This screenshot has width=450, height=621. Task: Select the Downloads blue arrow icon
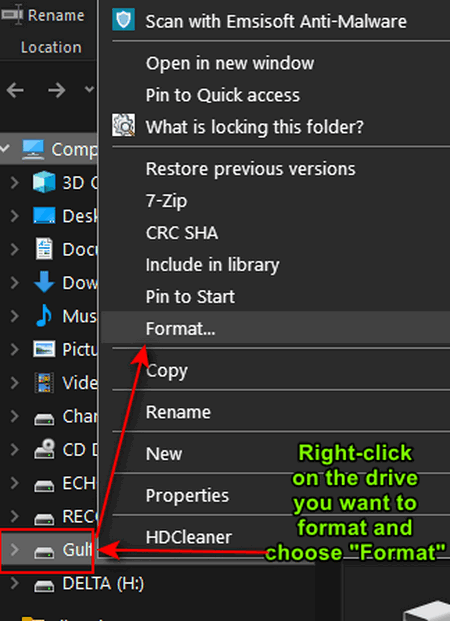(44, 282)
